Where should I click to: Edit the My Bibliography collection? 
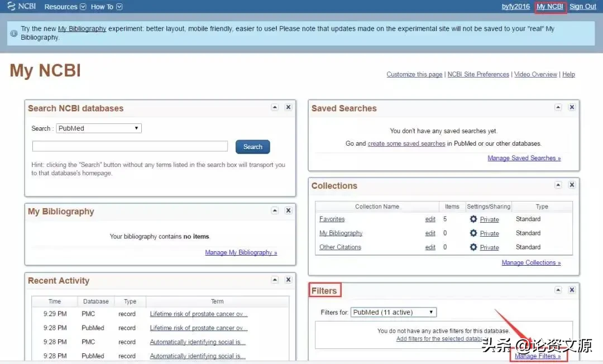430,233
